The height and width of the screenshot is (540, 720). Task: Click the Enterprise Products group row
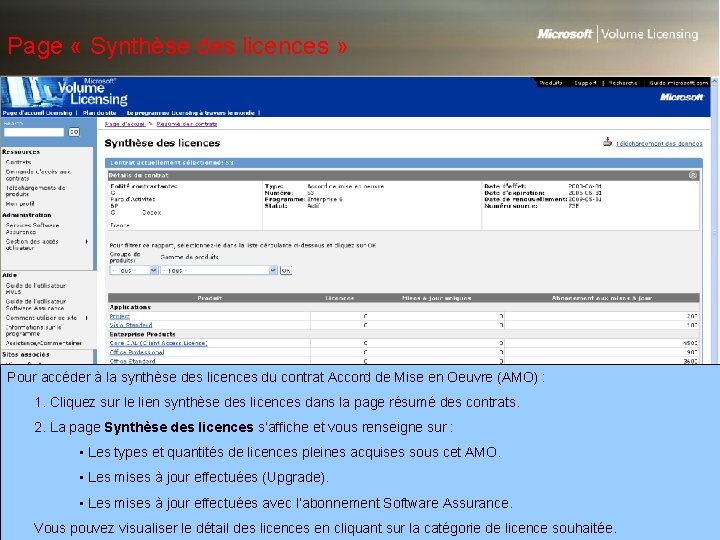pos(404,334)
